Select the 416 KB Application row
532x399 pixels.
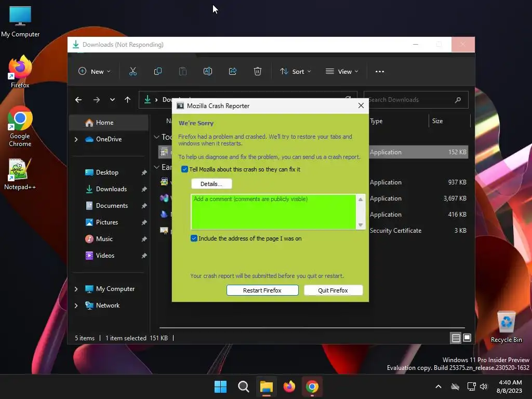coord(313,215)
